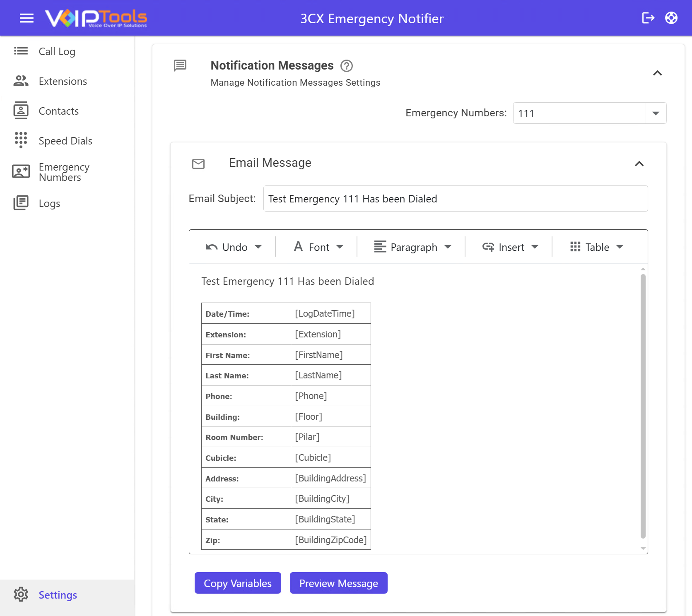
Task: Open the Emergency Numbers dropdown
Action: point(655,113)
